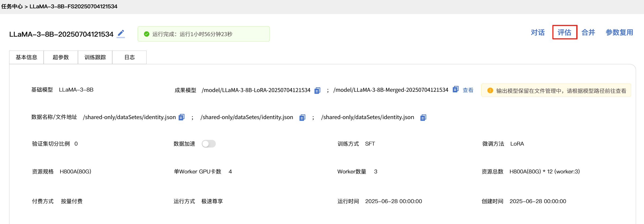
Task: Click the 查看 link beside model path
Action: [x=468, y=90]
